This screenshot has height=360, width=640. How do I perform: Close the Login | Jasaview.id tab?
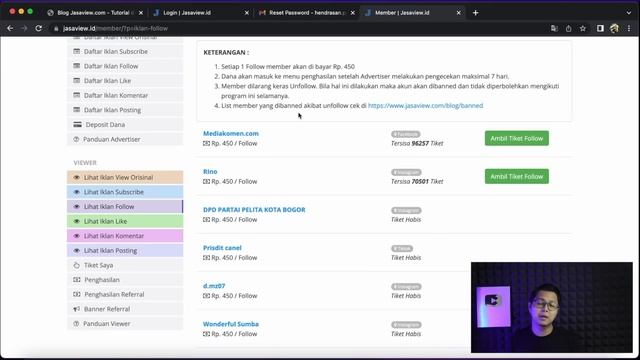247,13
